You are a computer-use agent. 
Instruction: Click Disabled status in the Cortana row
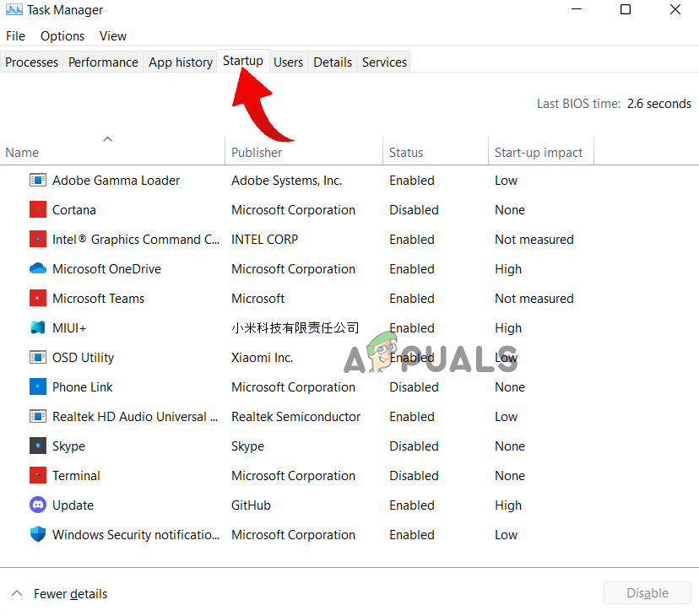415,210
